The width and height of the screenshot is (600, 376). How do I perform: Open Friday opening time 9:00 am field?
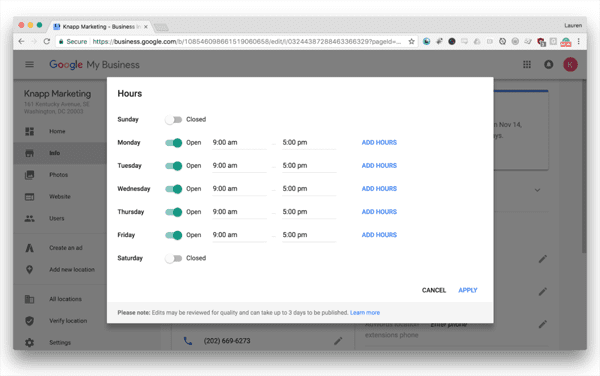tap(239, 235)
